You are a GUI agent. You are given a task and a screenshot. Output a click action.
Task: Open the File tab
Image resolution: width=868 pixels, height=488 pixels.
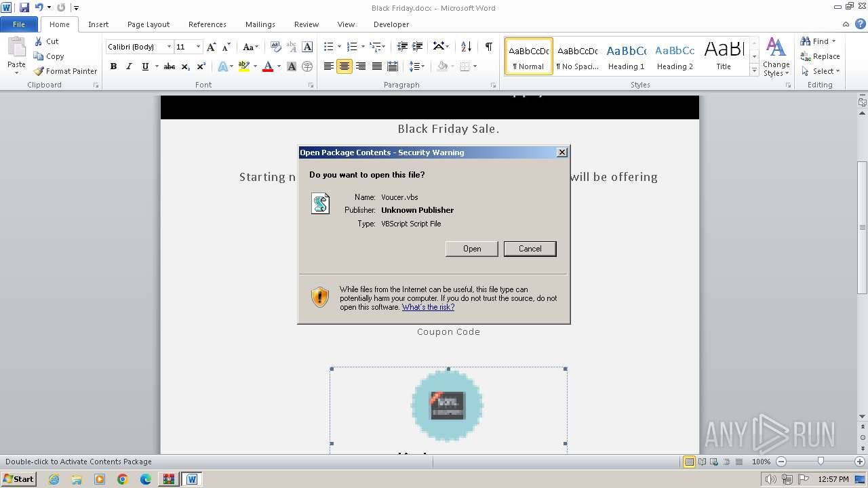click(x=19, y=24)
